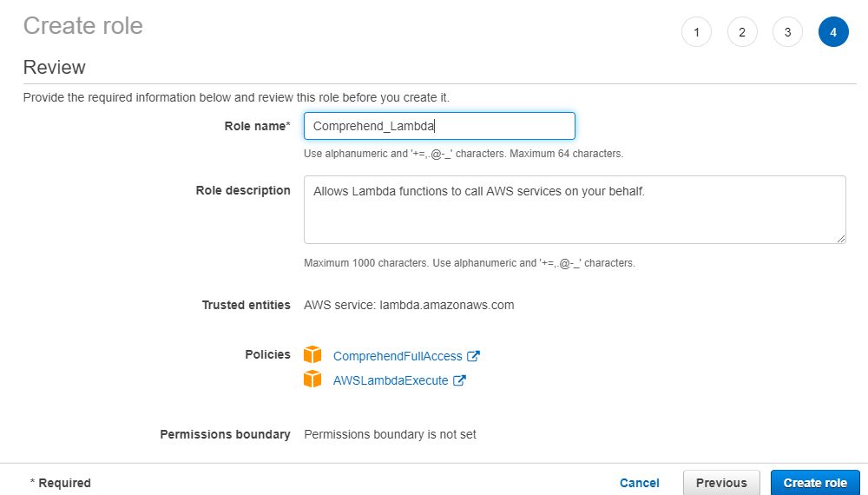Click the 'Permissions boundary is not set' text
This screenshot has height=495, width=868.
point(390,434)
